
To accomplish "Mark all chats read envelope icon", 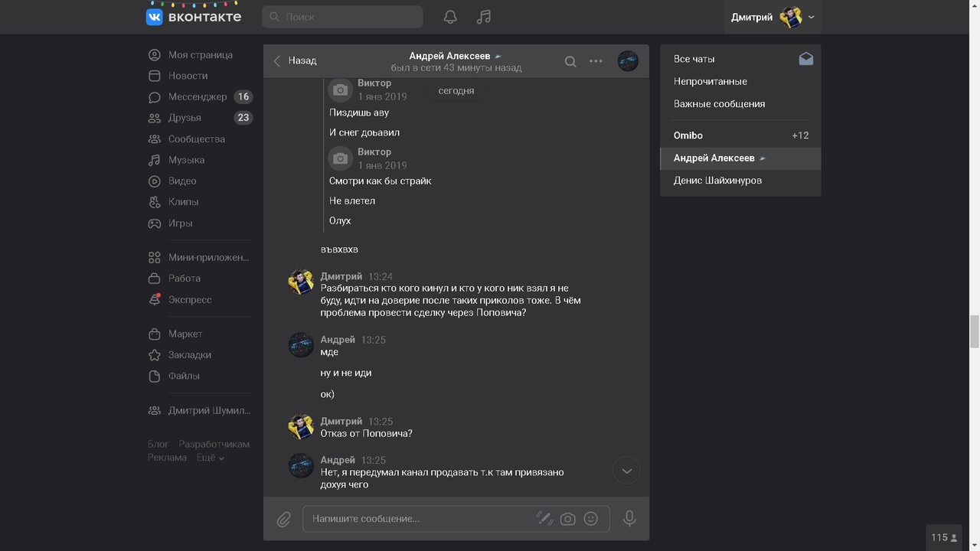I will (805, 59).
